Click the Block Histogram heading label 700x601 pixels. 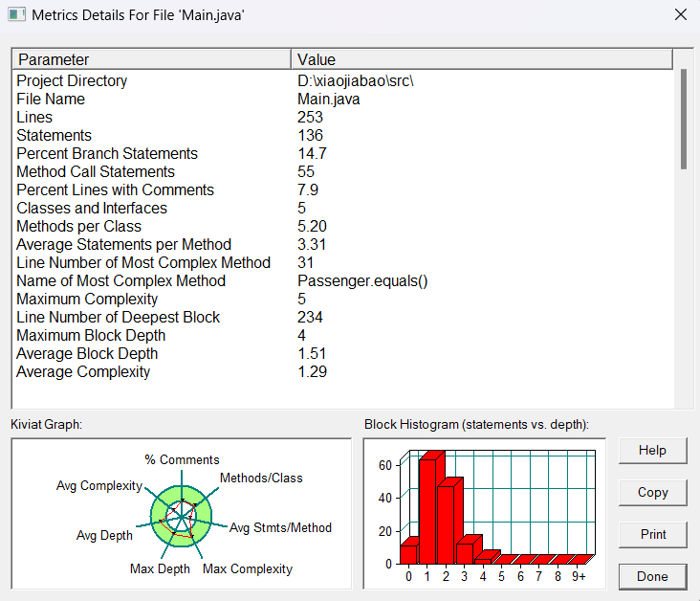coord(477,425)
